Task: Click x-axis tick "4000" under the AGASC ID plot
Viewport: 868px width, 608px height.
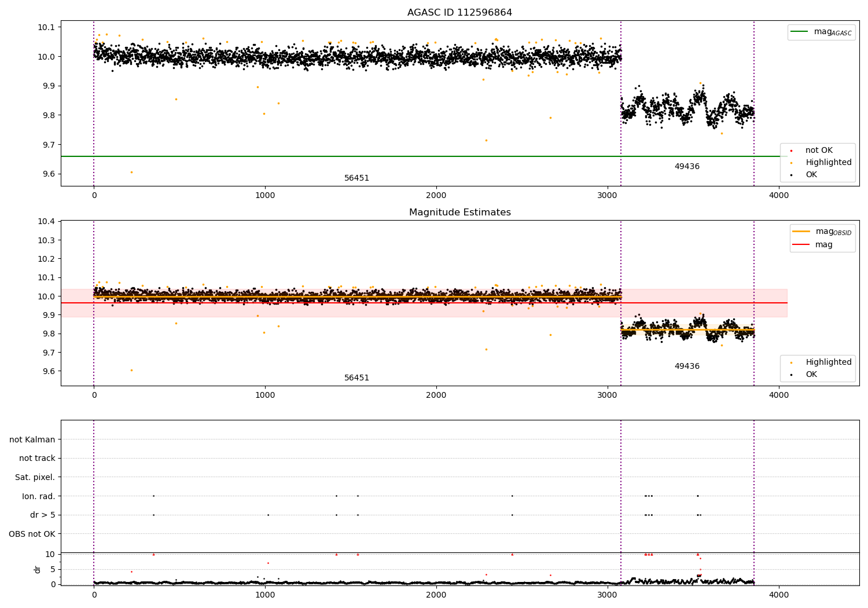Action: [x=779, y=196]
